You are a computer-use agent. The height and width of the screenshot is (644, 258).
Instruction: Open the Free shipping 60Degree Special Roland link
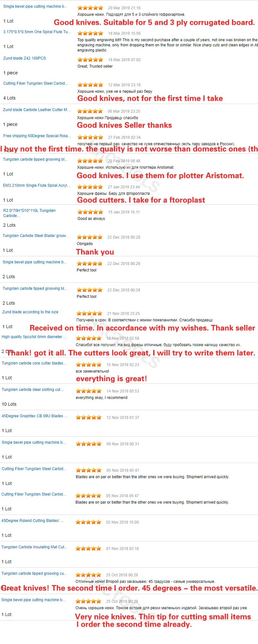click(37, 136)
